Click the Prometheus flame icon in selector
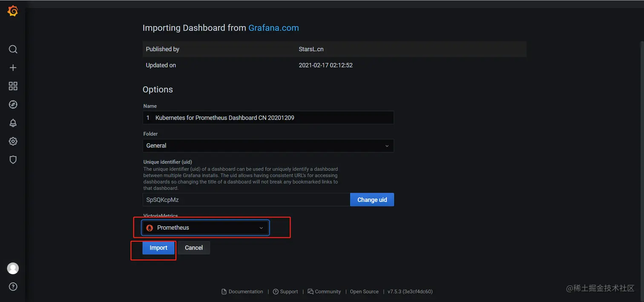 [149, 228]
